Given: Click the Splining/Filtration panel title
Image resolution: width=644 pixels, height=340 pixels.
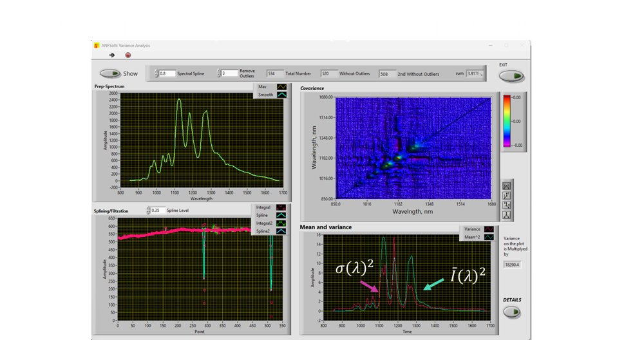Looking at the screenshot, I should (x=111, y=211).
